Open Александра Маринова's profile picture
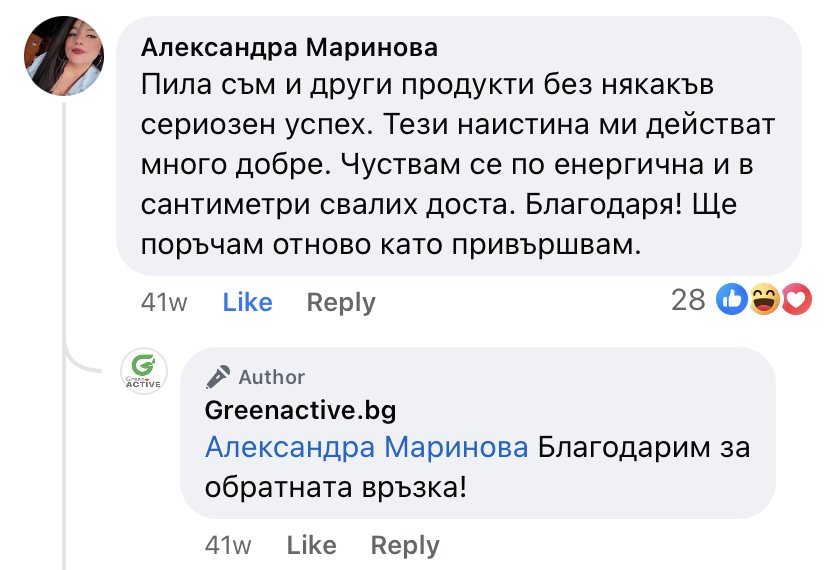Image resolution: width=828 pixels, height=570 pixels. pyautogui.click(x=64, y=56)
